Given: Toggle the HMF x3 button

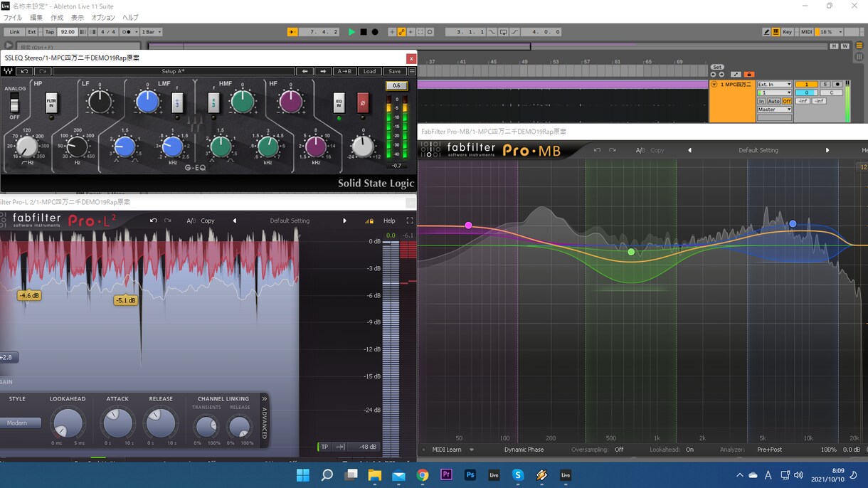Looking at the screenshot, I should 213,103.
